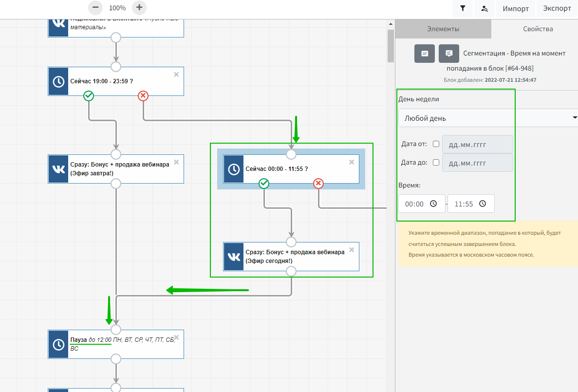Click output connector of the "Эфир сегодня!" block
Viewport: 578px width, 392px height.
[291, 271]
